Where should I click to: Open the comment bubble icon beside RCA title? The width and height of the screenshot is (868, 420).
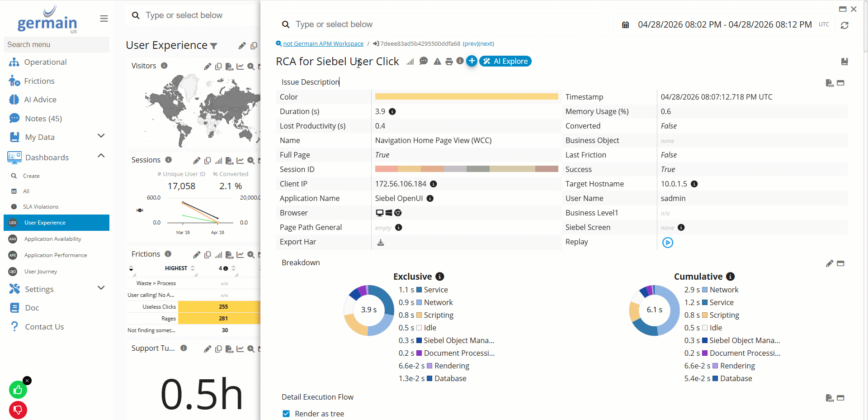tap(424, 61)
